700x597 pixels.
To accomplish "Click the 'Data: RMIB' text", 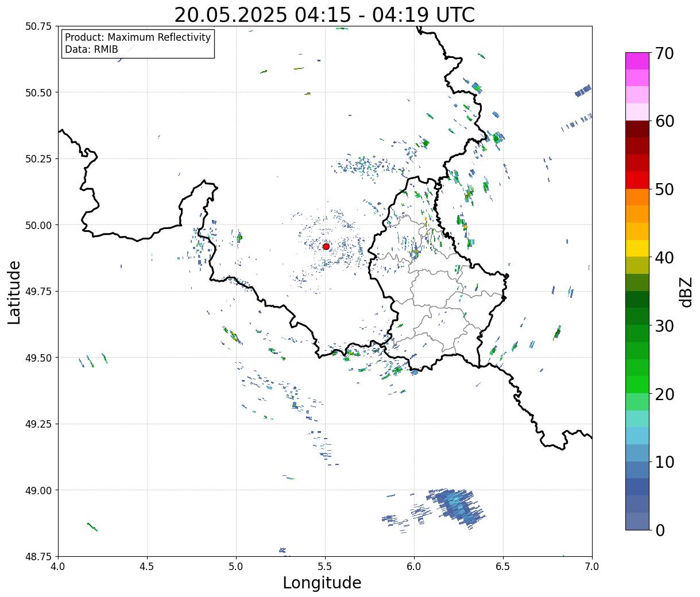I will tap(91, 49).
